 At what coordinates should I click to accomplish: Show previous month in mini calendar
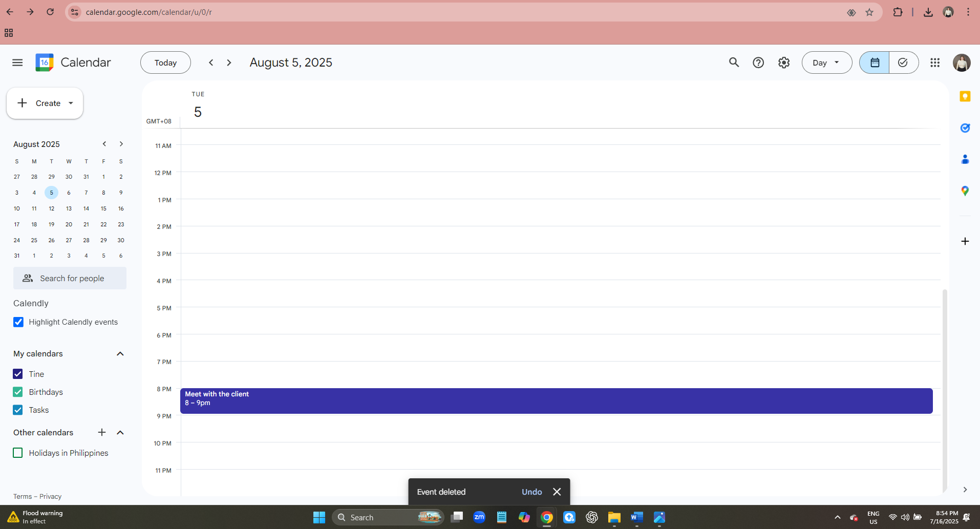click(104, 144)
